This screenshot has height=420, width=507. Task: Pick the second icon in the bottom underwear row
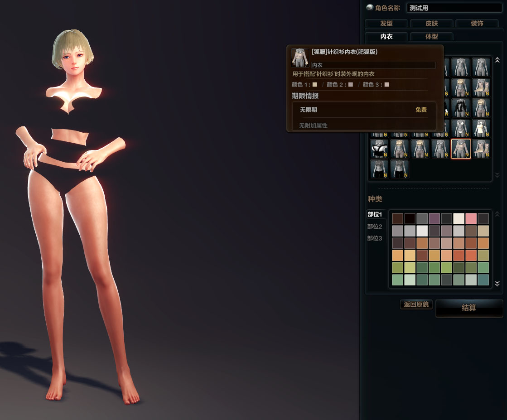click(x=399, y=169)
